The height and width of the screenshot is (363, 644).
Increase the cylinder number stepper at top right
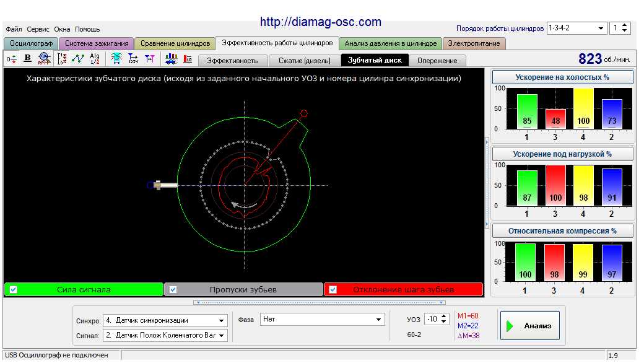click(x=624, y=25)
